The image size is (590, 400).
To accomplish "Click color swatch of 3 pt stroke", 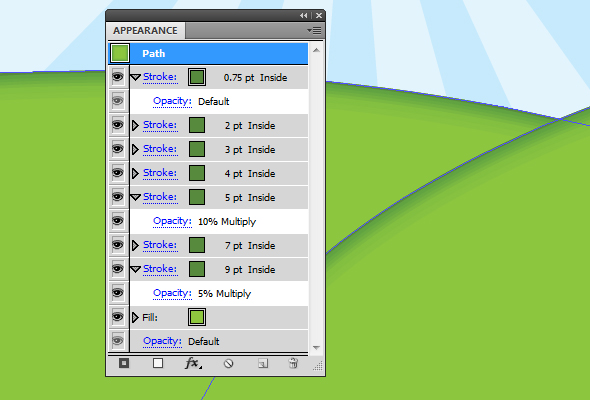I will click(197, 149).
